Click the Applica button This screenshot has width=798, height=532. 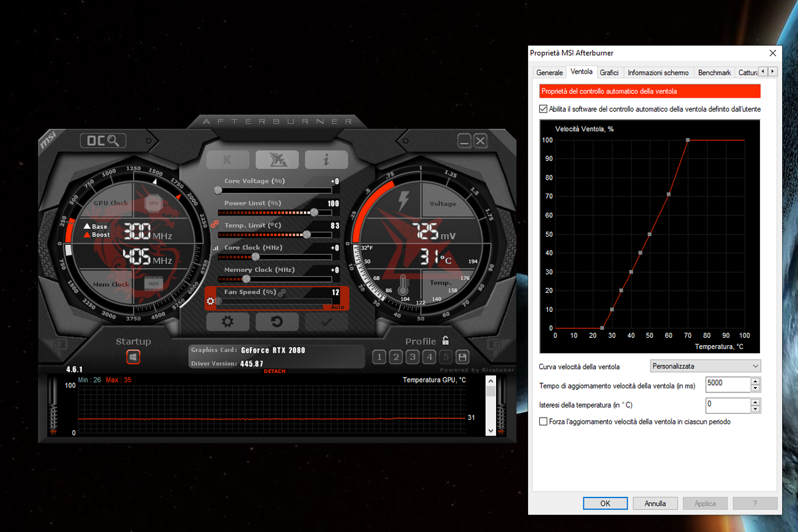point(705,503)
